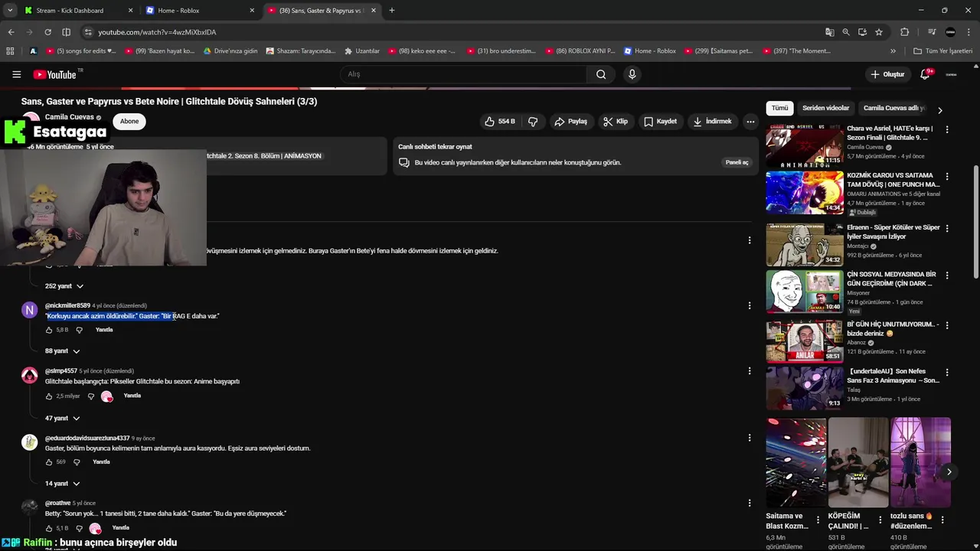This screenshot has width=980, height=551.
Task: Bookmark this page with the star icon
Action: click(x=879, y=32)
